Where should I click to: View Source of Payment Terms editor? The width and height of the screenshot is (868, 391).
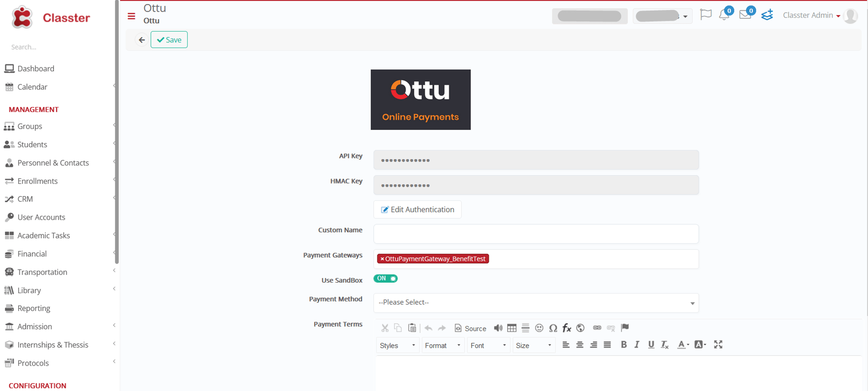(470, 328)
